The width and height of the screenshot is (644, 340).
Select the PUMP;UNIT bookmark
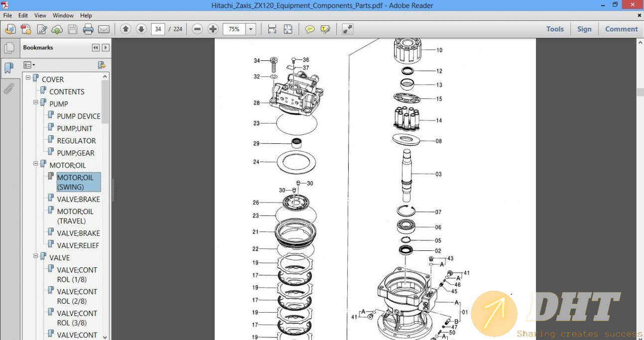click(75, 128)
